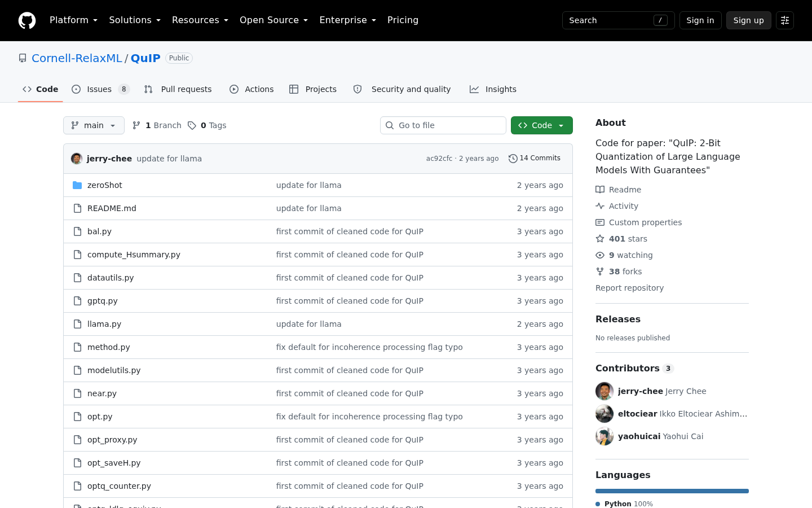Click the commit history clock icon
Viewport: 812px width, 508px height.
513,159
